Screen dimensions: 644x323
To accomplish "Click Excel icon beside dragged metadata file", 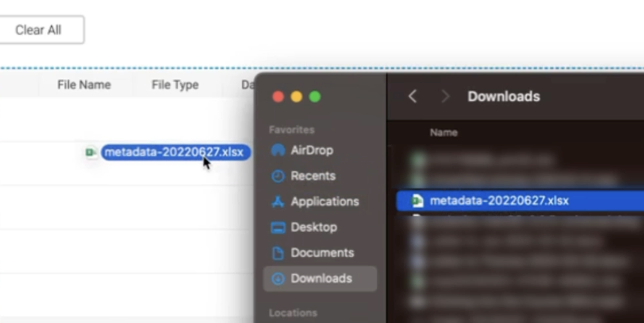I will (91, 152).
